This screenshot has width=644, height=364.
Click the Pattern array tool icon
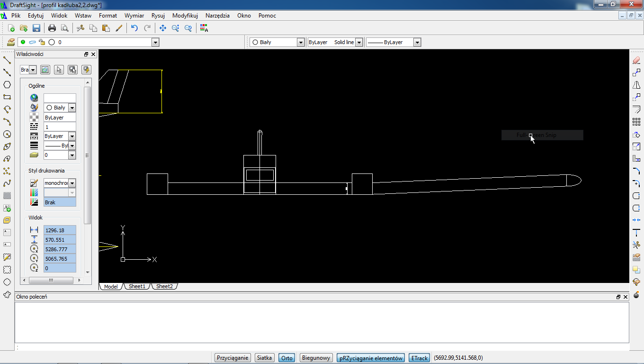pos(636,122)
